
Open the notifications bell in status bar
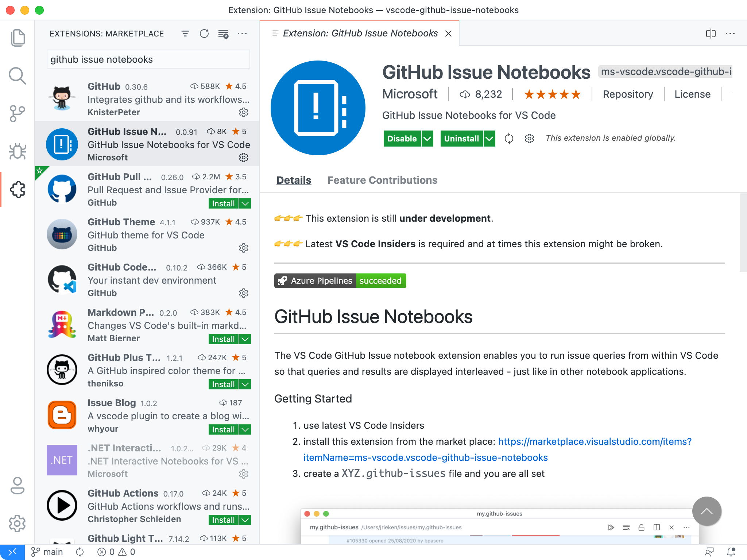coord(731,552)
